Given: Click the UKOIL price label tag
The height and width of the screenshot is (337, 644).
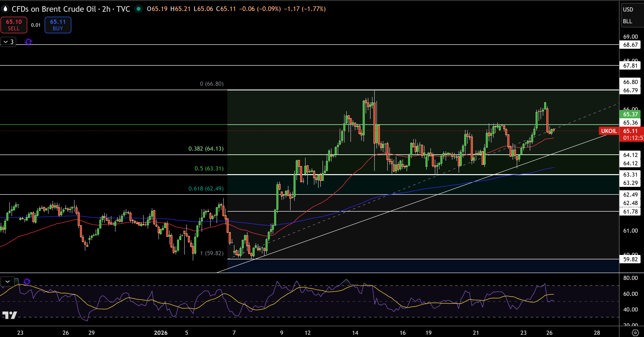Looking at the screenshot, I should tap(609, 131).
